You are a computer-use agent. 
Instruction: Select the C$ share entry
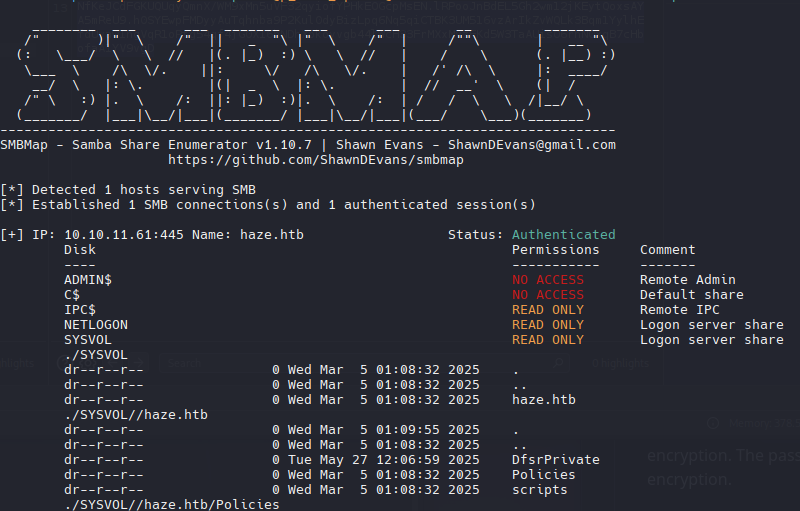pos(72,295)
